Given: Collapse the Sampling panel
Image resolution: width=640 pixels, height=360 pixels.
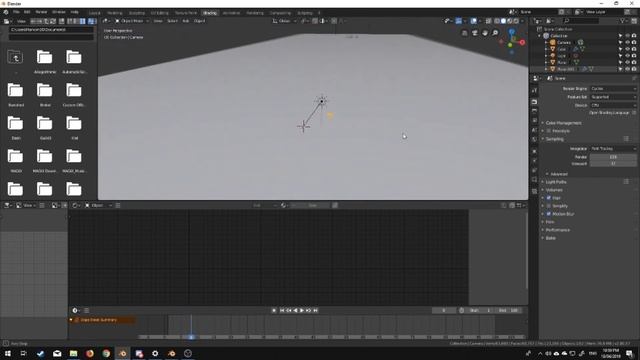Looking at the screenshot, I should point(555,139).
